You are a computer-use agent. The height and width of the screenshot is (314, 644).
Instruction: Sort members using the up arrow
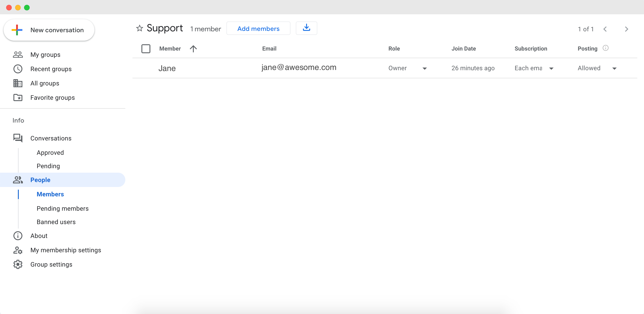193,49
